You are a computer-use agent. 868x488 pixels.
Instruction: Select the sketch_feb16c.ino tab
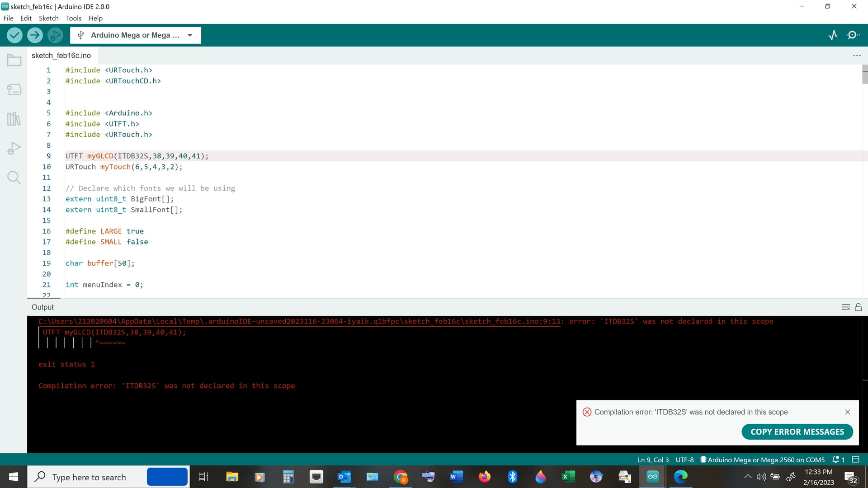pyautogui.click(x=61, y=55)
